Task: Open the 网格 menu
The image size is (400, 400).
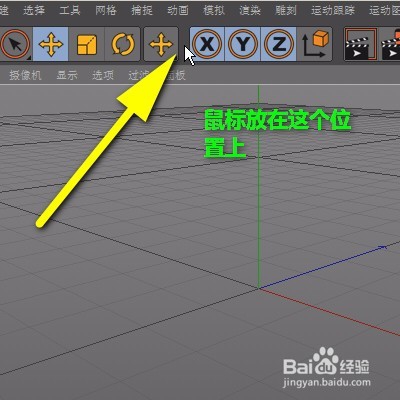Action: (x=106, y=10)
